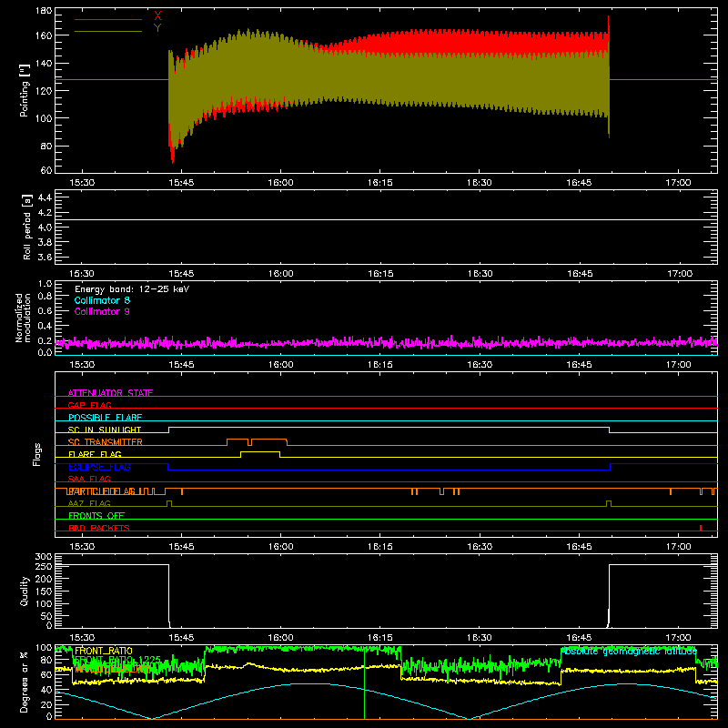Viewport: 728px width, 728px height.
Task: Click the '1.0' value on modulation axis
Action: 45,284
